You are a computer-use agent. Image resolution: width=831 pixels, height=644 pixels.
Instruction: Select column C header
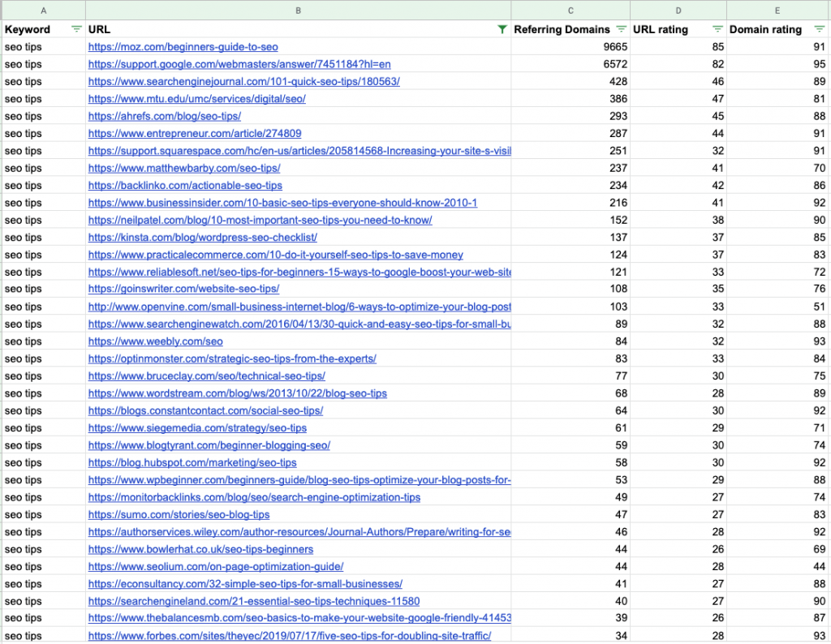(571, 11)
